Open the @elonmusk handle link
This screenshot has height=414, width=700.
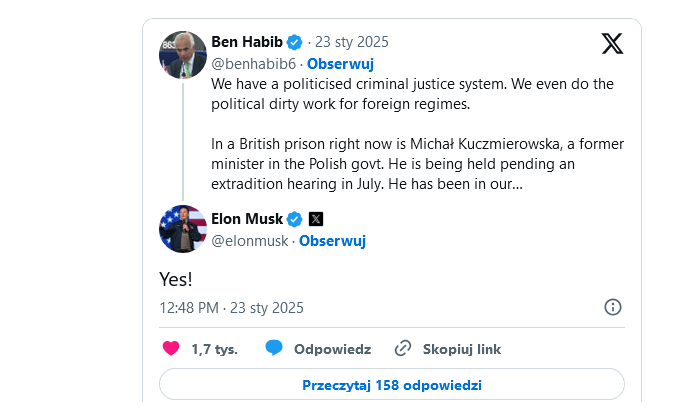(x=249, y=241)
